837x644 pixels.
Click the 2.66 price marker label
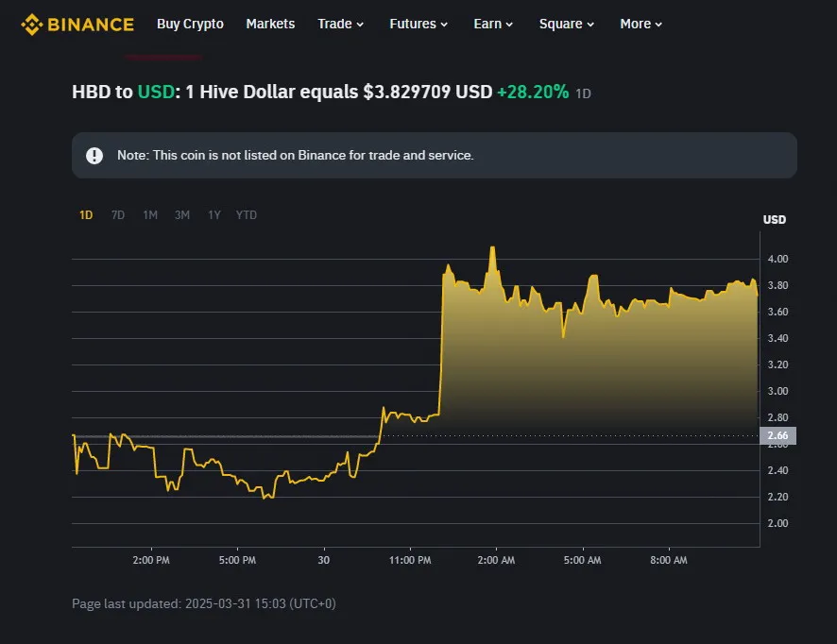(777, 435)
